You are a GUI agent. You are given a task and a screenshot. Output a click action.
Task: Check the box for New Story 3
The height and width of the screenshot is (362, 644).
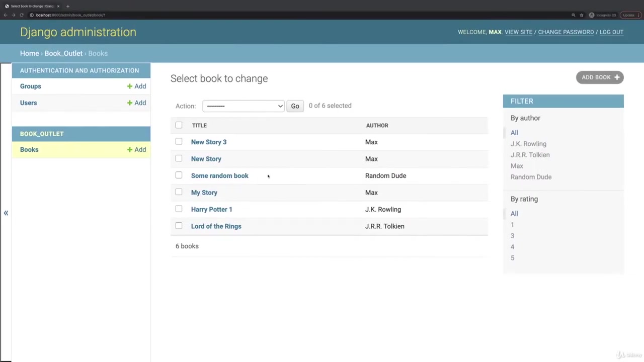(x=179, y=142)
